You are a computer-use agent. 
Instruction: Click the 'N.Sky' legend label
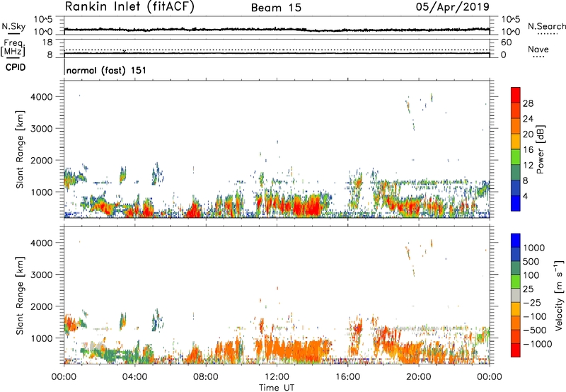13,26
